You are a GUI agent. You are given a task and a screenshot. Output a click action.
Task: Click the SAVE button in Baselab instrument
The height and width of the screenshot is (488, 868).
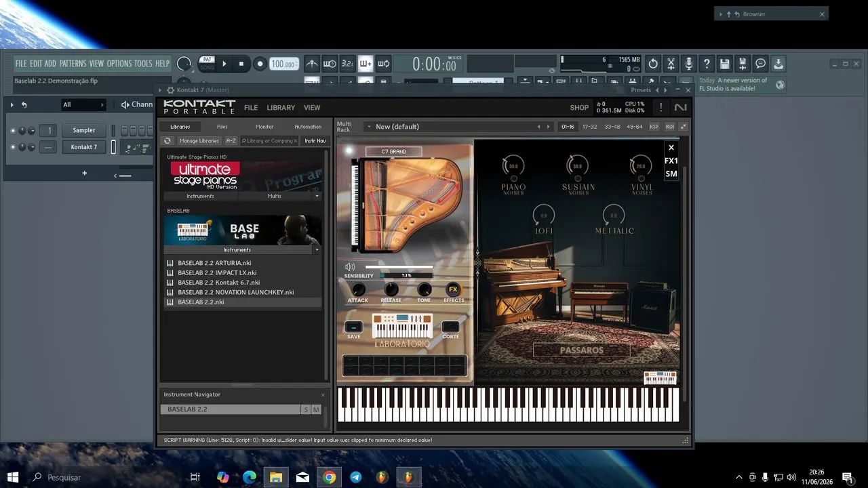tap(353, 327)
